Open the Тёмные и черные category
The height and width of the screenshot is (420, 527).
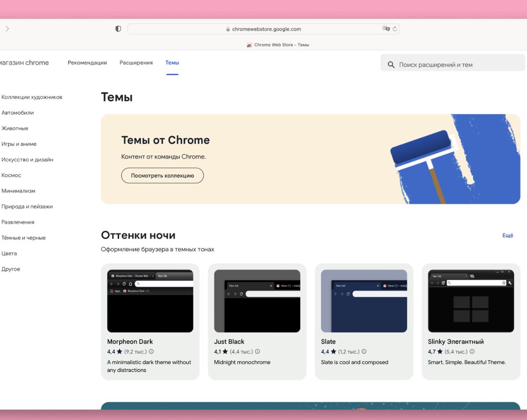(x=23, y=238)
